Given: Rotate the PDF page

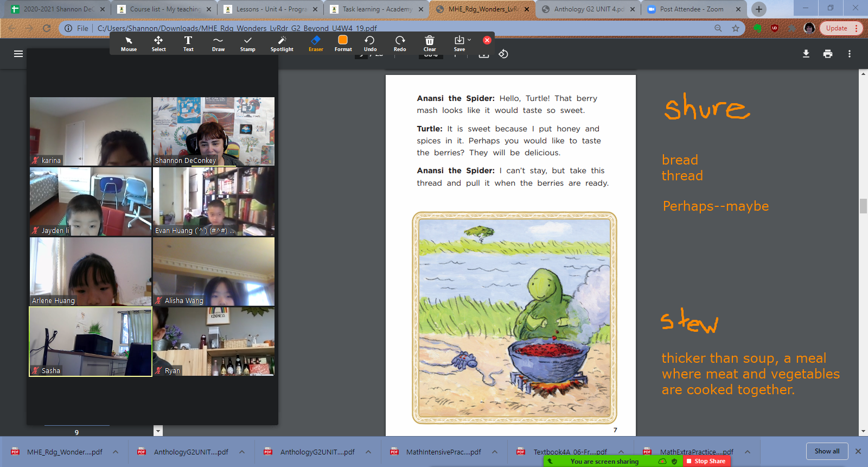Looking at the screenshot, I should pyautogui.click(x=503, y=54).
